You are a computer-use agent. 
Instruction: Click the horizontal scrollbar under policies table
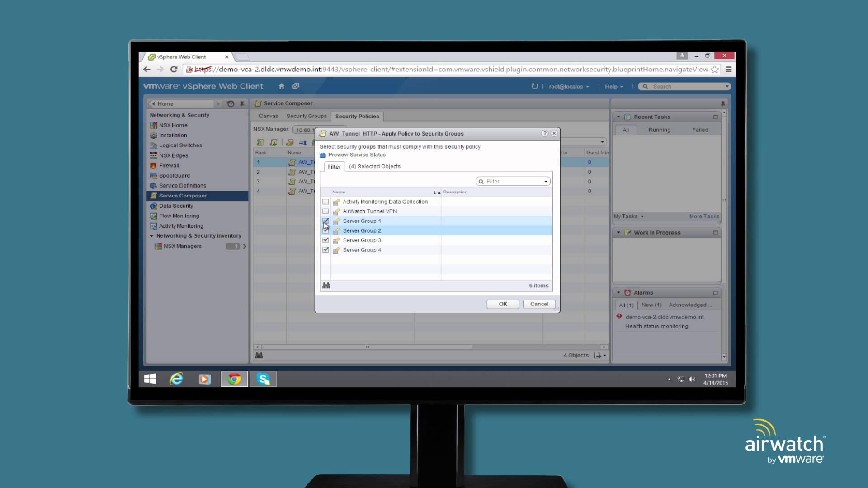coord(367,347)
